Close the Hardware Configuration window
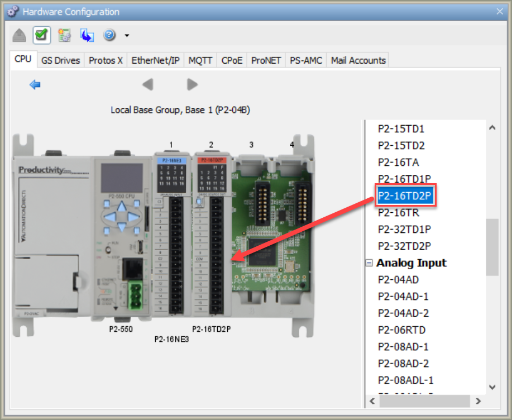Image resolution: width=512 pixels, height=420 pixels. click(500, 11)
